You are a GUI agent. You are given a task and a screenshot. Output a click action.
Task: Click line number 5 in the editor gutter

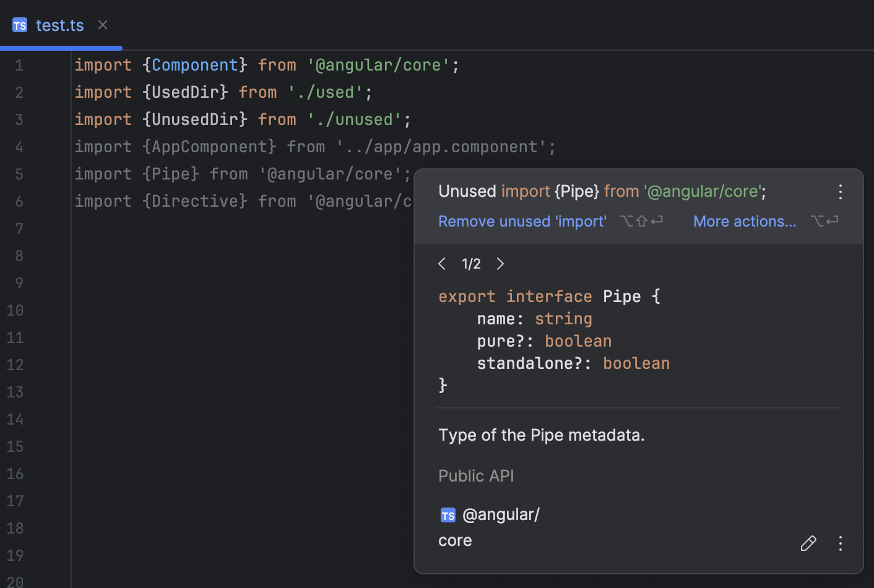[19, 174]
